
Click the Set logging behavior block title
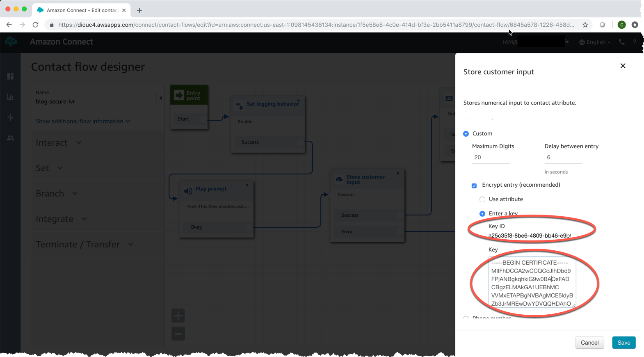click(x=273, y=104)
